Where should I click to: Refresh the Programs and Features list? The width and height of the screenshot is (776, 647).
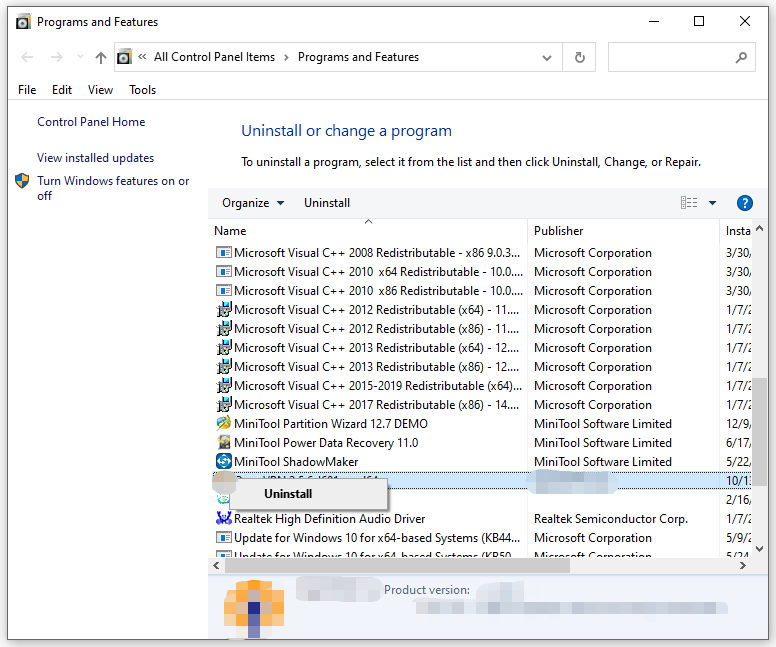tap(580, 57)
